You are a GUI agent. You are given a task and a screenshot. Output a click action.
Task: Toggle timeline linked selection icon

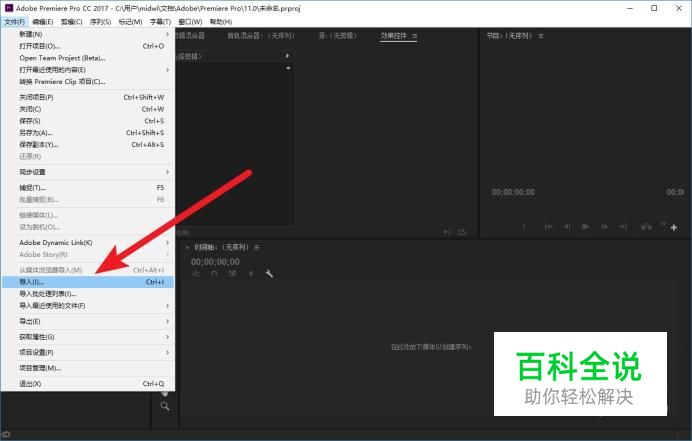pos(232,274)
